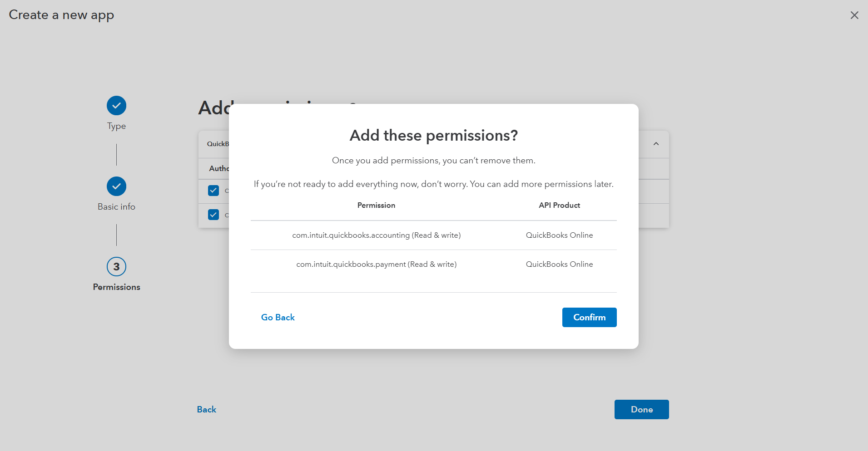868x451 pixels.
Task: Click the Create a new app title
Action: coord(61,15)
